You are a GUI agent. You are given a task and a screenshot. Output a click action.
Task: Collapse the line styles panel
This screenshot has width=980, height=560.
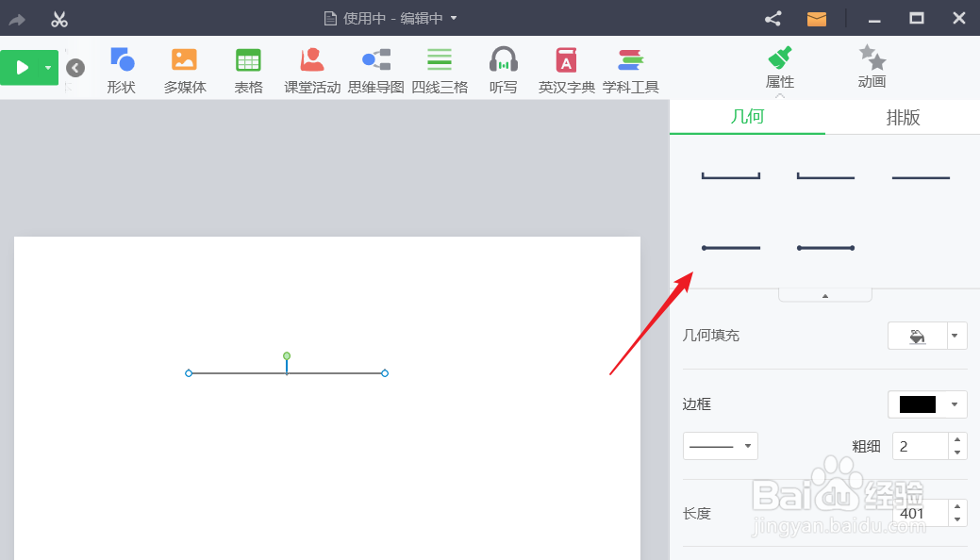[825, 296]
